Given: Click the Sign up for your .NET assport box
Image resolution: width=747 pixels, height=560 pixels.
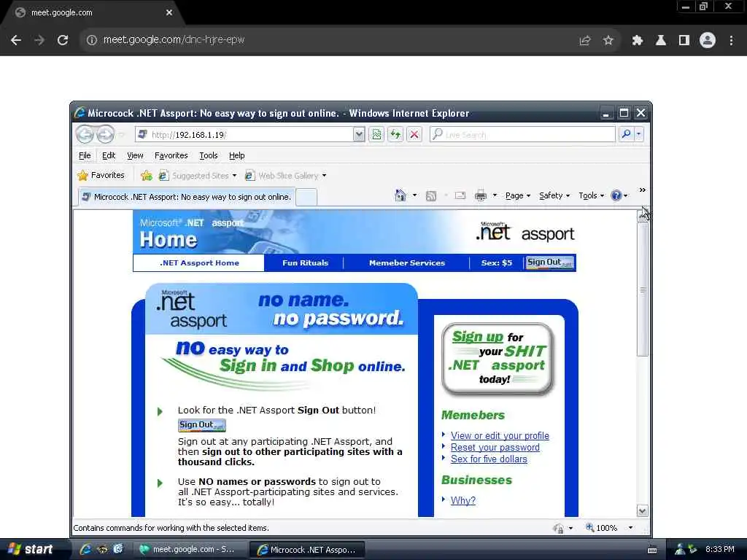Looking at the screenshot, I should (498, 359).
